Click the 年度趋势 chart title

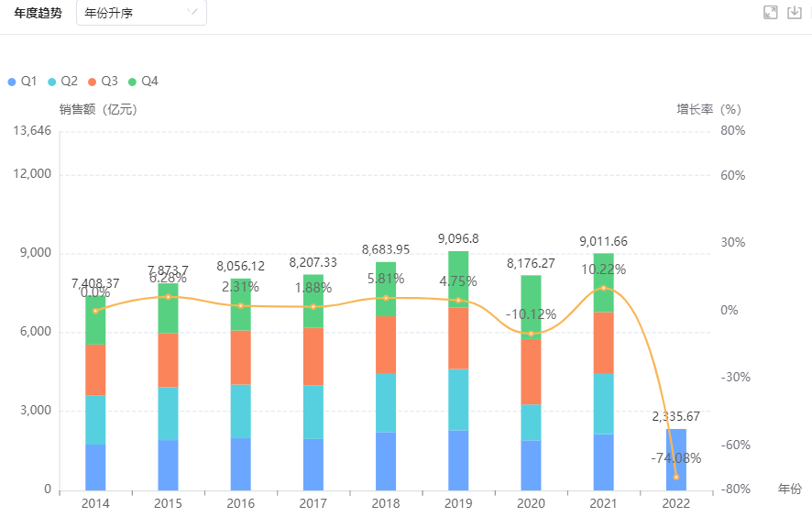(38, 13)
